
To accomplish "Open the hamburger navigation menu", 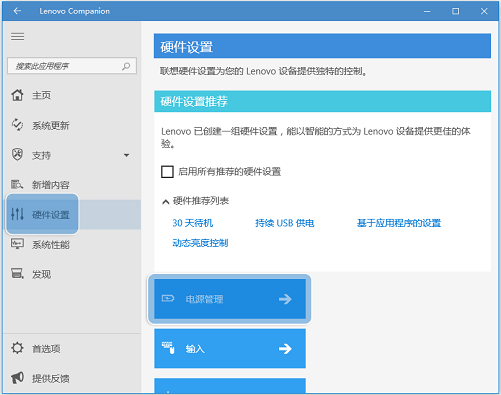I will [x=17, y=36].
